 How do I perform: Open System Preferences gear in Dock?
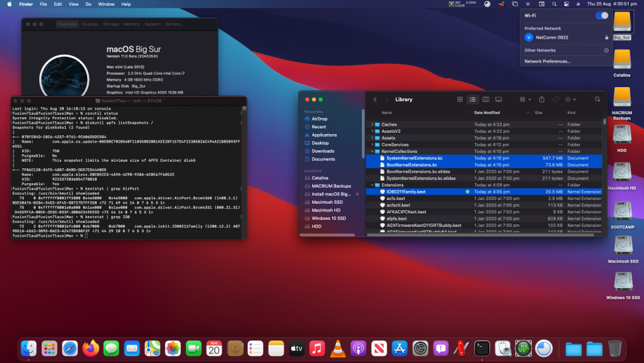[420, 349]
